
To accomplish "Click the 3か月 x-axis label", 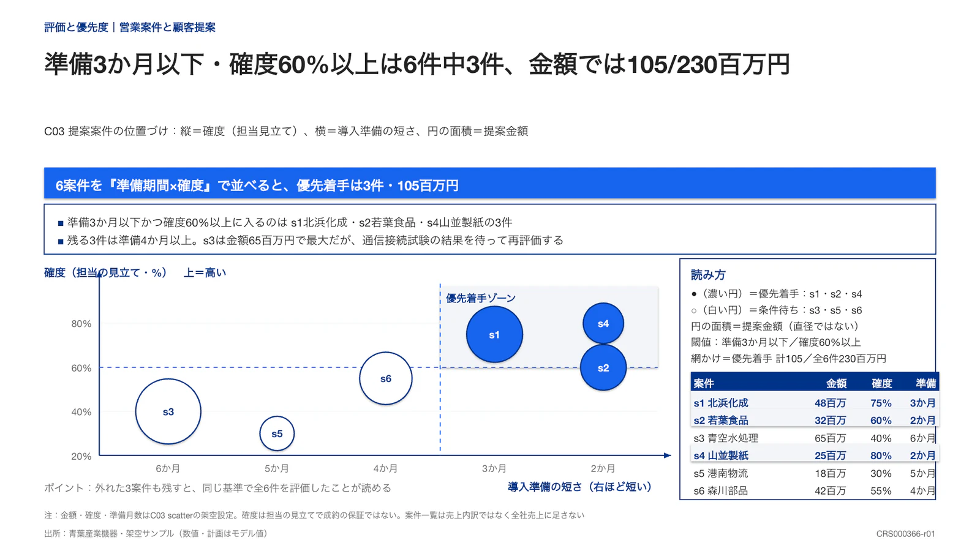I will (x=494, y=468).
